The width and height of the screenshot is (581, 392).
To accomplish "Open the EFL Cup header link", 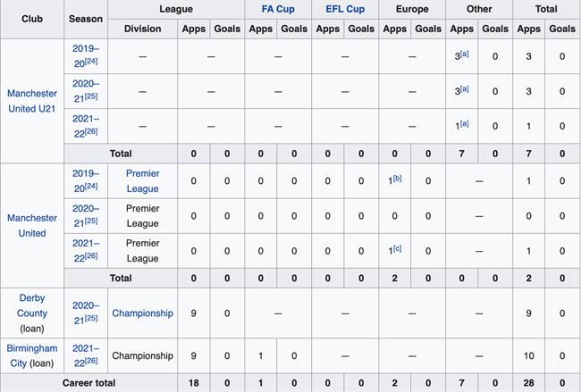I will coord(344,10).
